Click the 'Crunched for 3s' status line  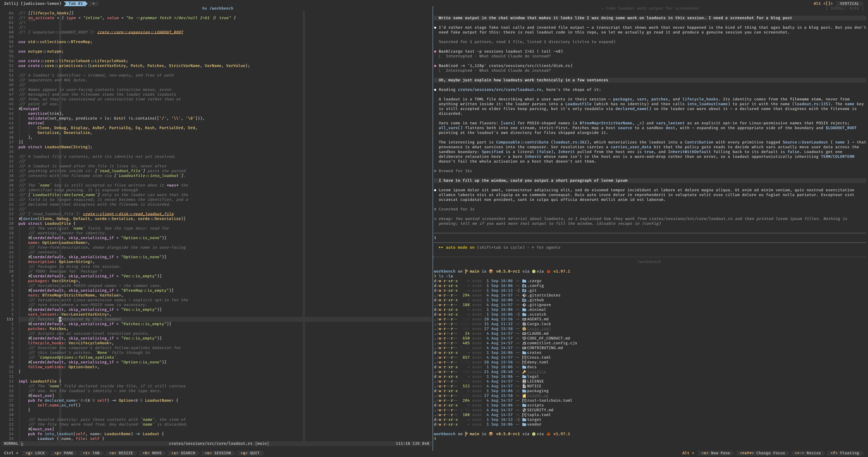click(454, 209)
